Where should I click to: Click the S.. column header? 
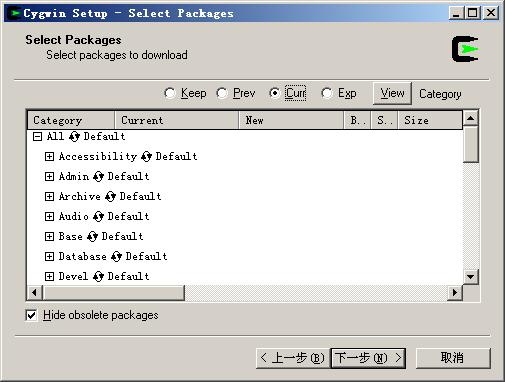click(384, 120)
